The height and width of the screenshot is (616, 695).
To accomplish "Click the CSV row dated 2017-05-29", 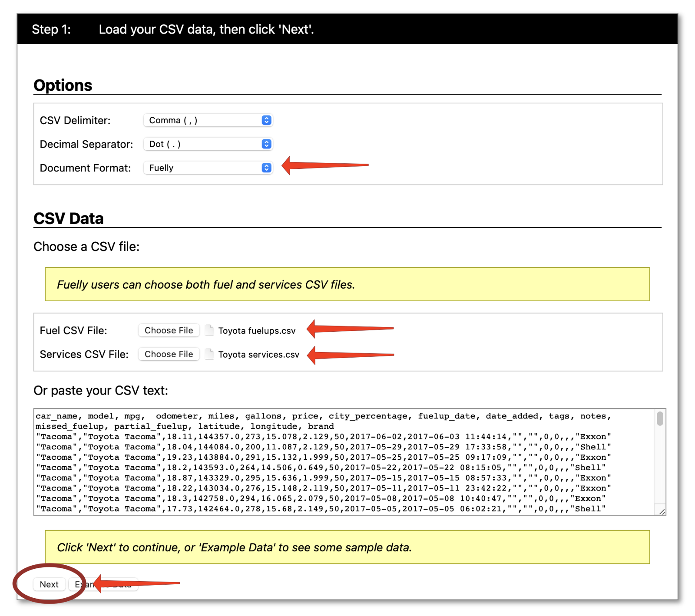I will pyautogui.click(x=324, y=447).
